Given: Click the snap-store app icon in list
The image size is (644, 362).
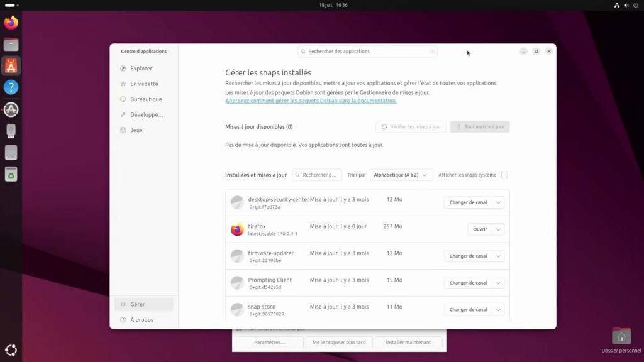Looking at the screenshot, I should point(237,310).
